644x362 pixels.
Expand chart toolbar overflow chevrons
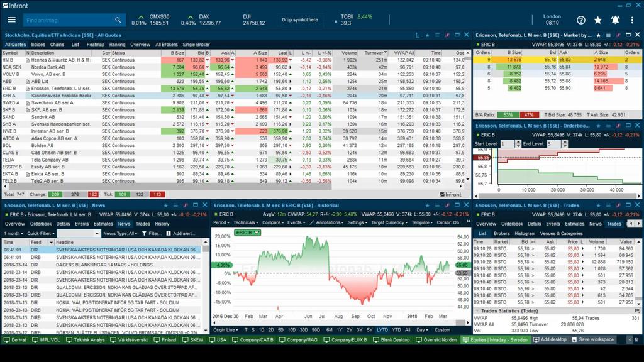point(468,222)
